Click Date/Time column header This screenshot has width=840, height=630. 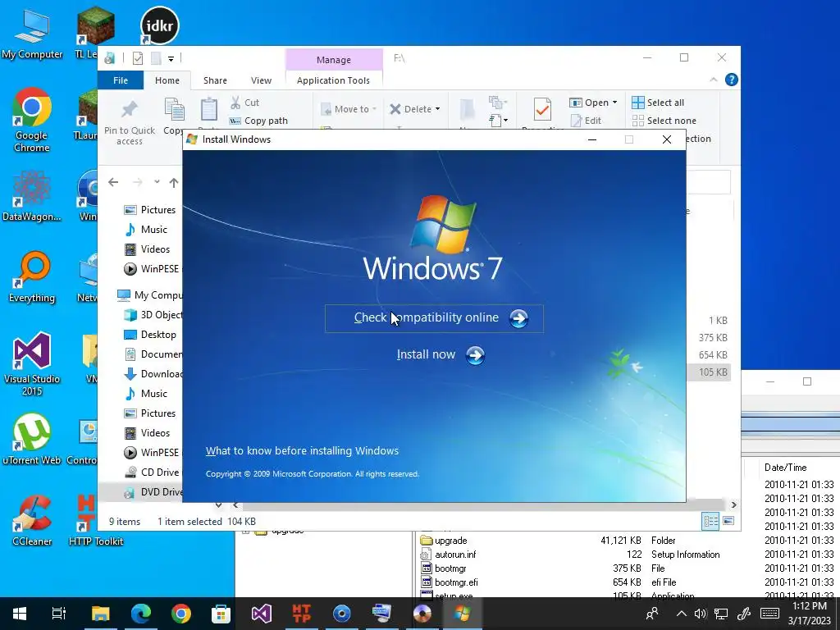click(x=785, y=467)
